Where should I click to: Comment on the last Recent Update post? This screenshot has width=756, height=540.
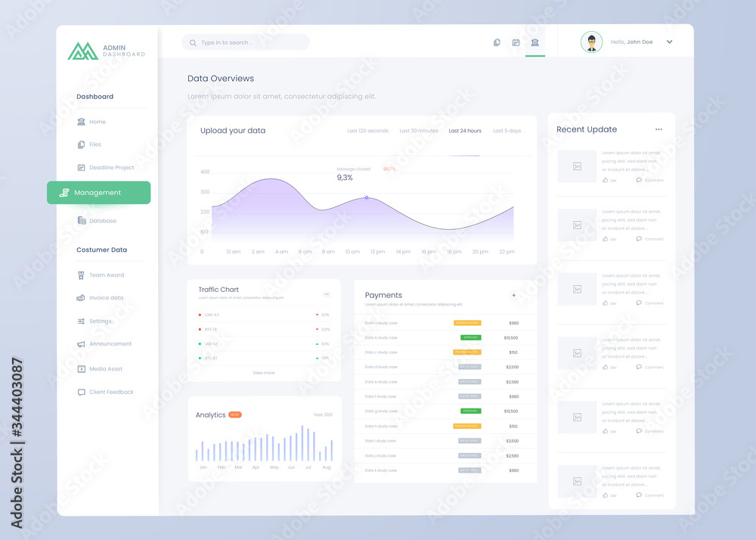(649, 495)
